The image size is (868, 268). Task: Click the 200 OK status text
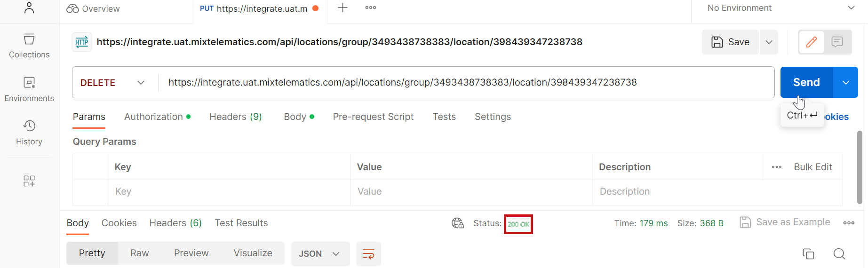tap(518, 224)
